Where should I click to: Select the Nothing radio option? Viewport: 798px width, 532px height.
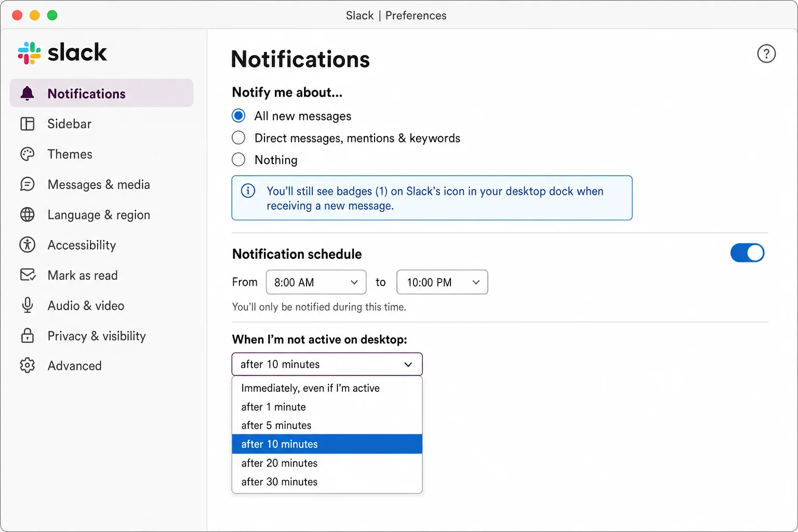coord(238,159)
